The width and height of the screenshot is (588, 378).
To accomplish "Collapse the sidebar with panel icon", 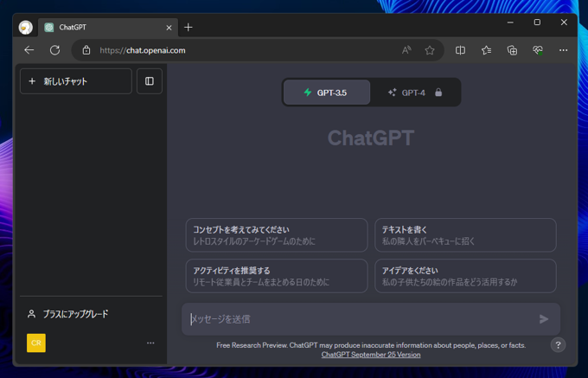I will 150,81.
